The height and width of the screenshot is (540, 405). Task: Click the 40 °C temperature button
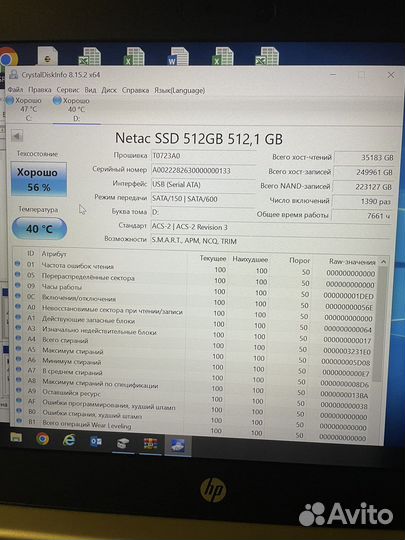point(39,229)
